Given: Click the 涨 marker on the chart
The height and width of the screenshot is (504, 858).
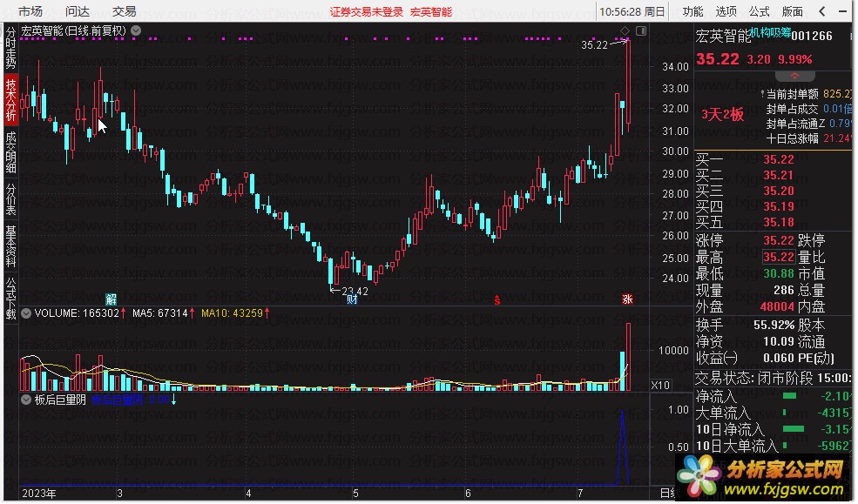Looking at the screenshot, I should [x=627, y=299].
